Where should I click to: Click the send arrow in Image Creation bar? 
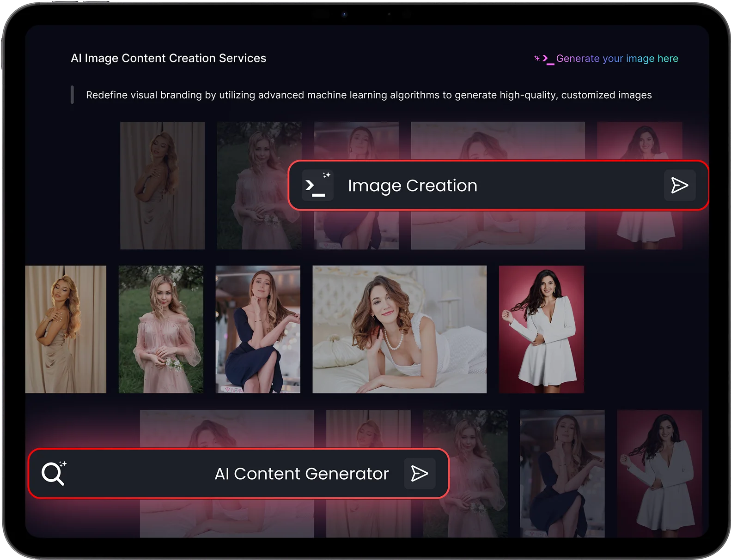(x=679, y=185)
